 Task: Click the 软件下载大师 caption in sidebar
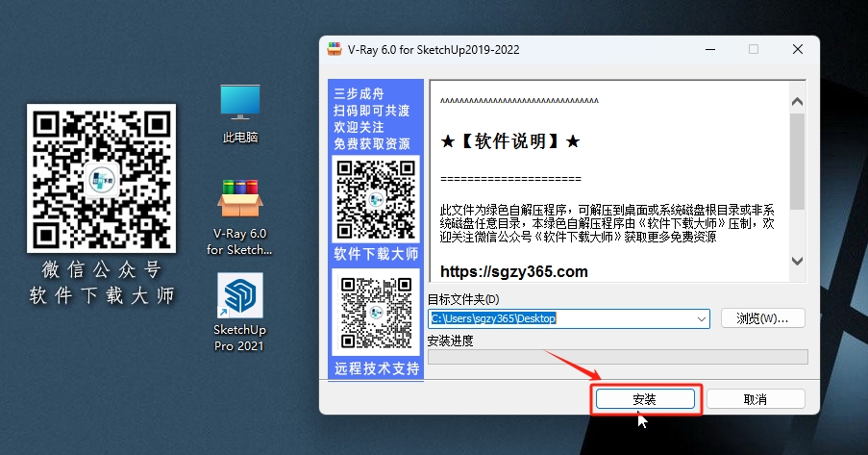[376, 254]
